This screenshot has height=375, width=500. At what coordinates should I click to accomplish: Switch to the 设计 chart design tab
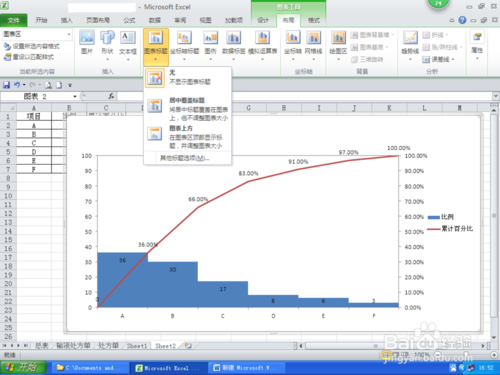click(263, 20)
